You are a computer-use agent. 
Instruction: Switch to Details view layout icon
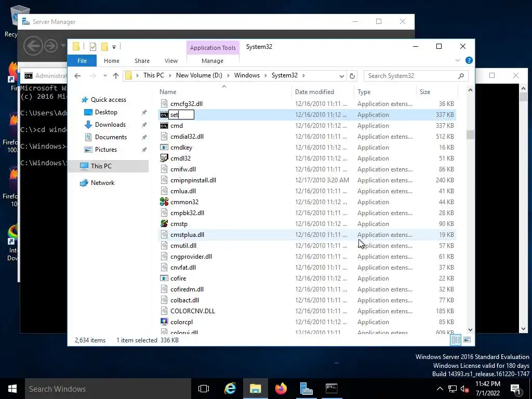pos(456,340)
